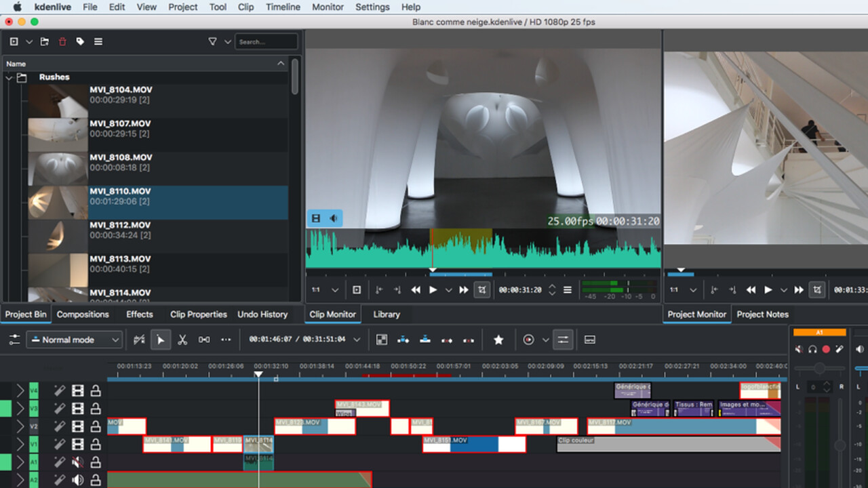
Task: Toggle clip monitor edit mode crop icon
Action: [x=482, y=290]
